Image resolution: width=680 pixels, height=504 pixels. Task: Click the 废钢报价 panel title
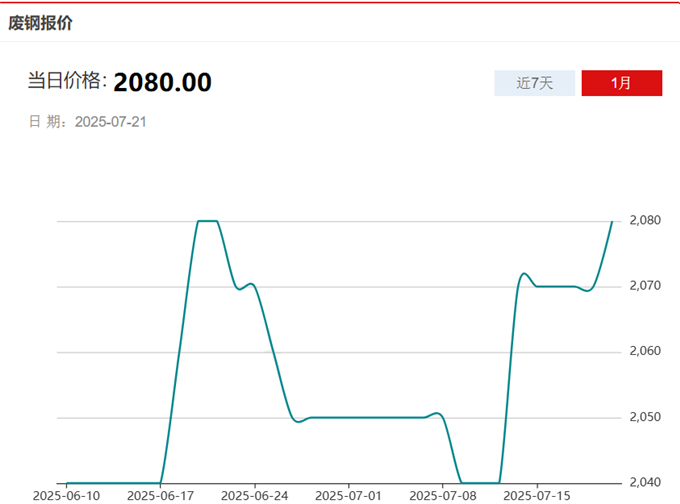pyautogui.click(x=40, y=22)
